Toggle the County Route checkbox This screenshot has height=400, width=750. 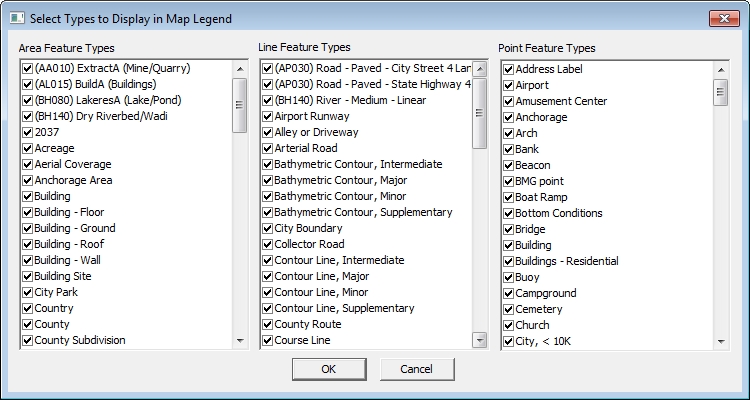click(x=267, y=324)
